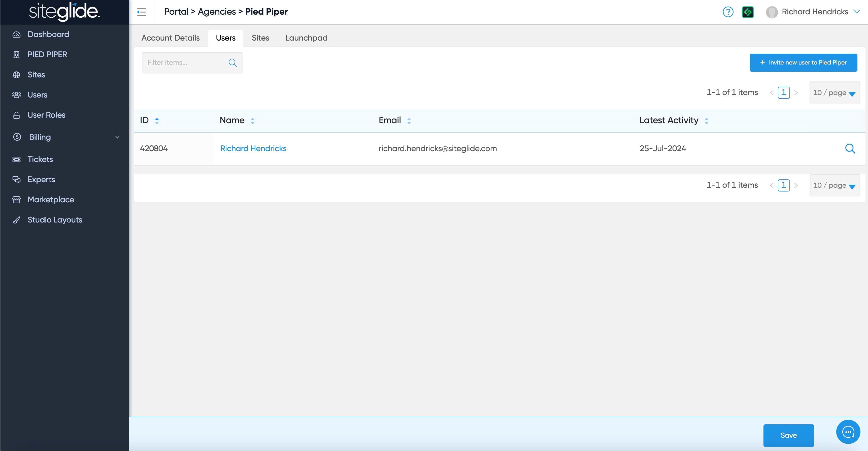Sort table by Email column arrows
Screen dimensions: 868x451
(409, 121)
